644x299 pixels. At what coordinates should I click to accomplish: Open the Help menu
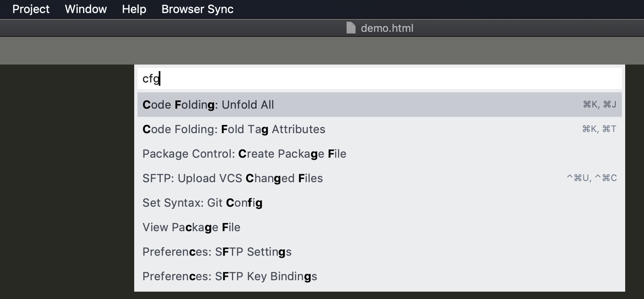click(134, 9)
